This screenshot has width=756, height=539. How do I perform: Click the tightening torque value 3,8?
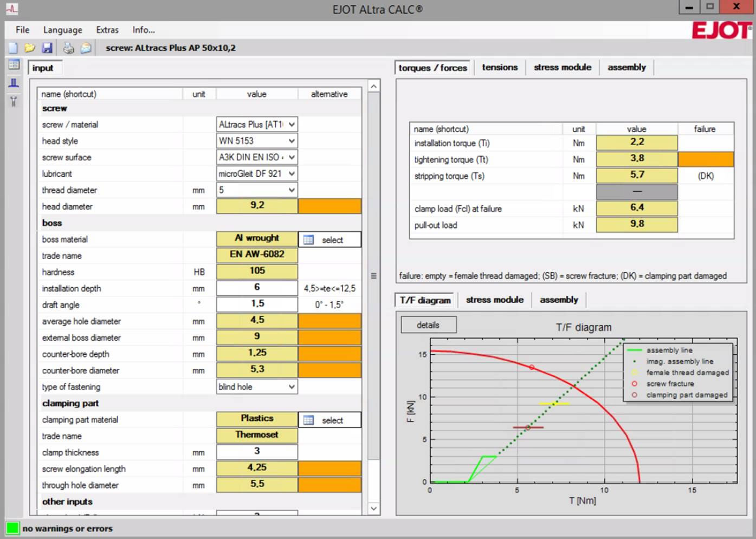[x=637, y=159]
